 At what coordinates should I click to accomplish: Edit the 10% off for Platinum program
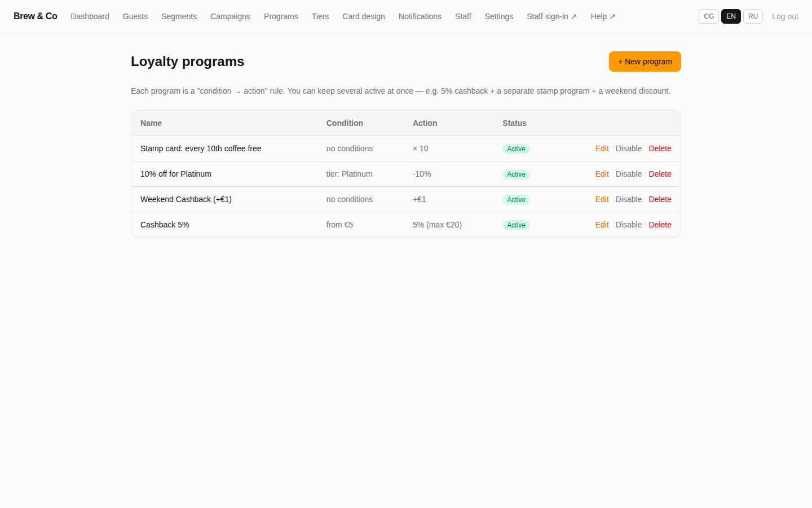click(602, 174)
